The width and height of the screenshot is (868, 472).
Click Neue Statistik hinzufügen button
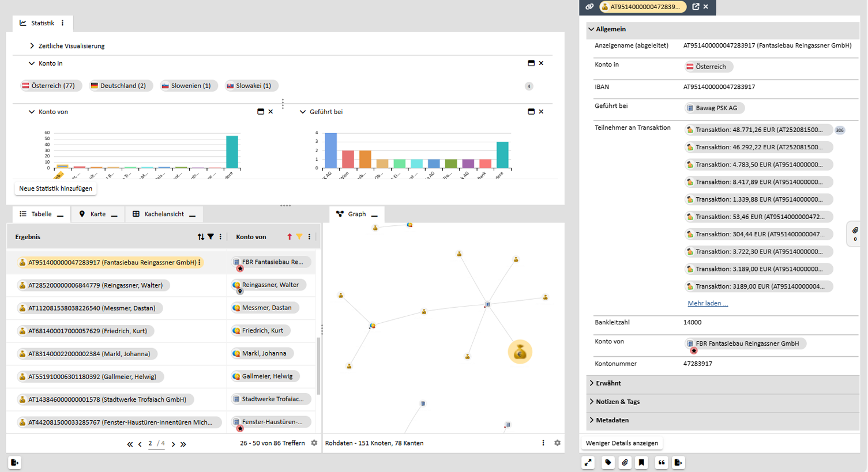pos(55,188)
